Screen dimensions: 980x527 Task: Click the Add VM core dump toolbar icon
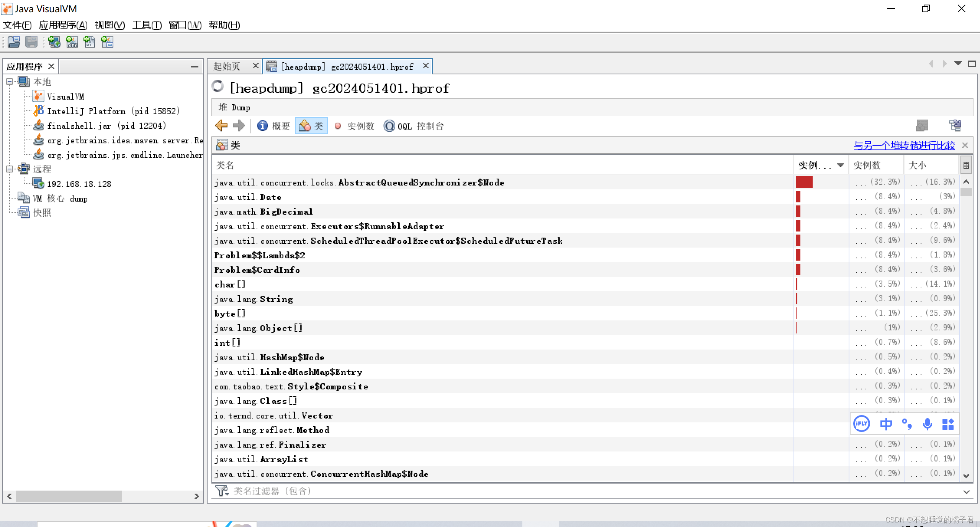pyautogui.click(x=90, y=42)
